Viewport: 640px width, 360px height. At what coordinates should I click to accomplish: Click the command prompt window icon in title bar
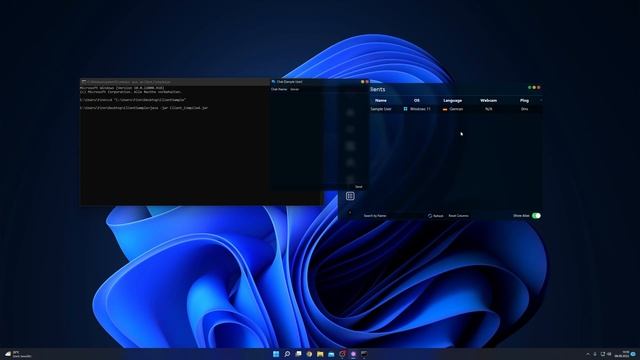click(84, 82)
